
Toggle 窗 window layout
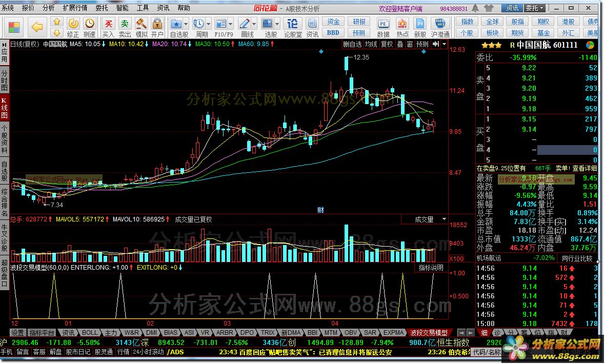point(410,45)
